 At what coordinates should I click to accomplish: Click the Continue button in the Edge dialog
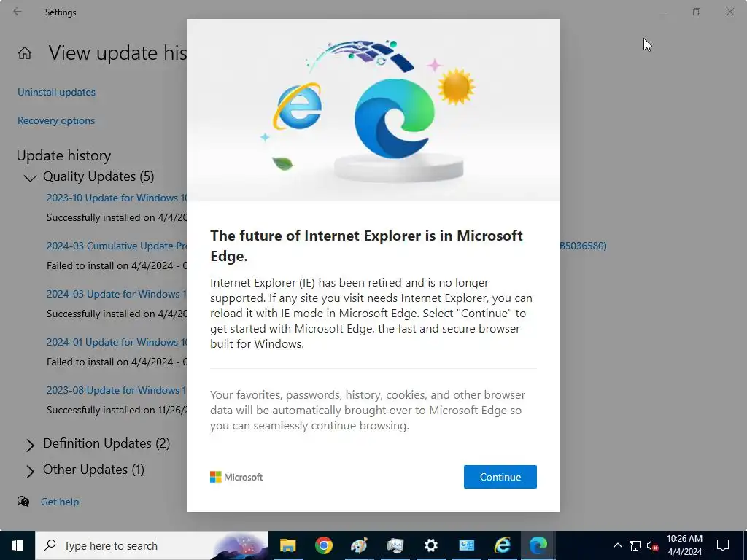click(500, 477)
